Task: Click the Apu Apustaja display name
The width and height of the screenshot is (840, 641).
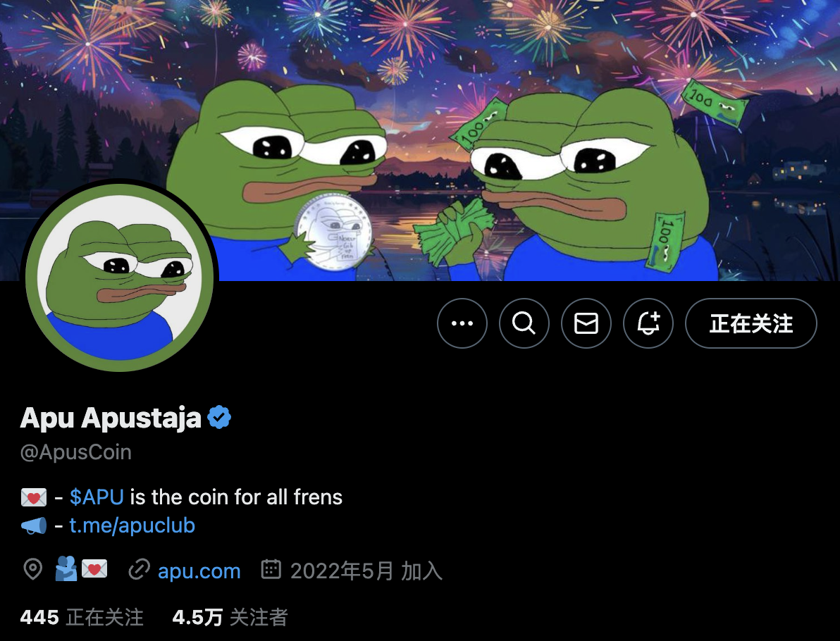Action: (x=111, y=418)
